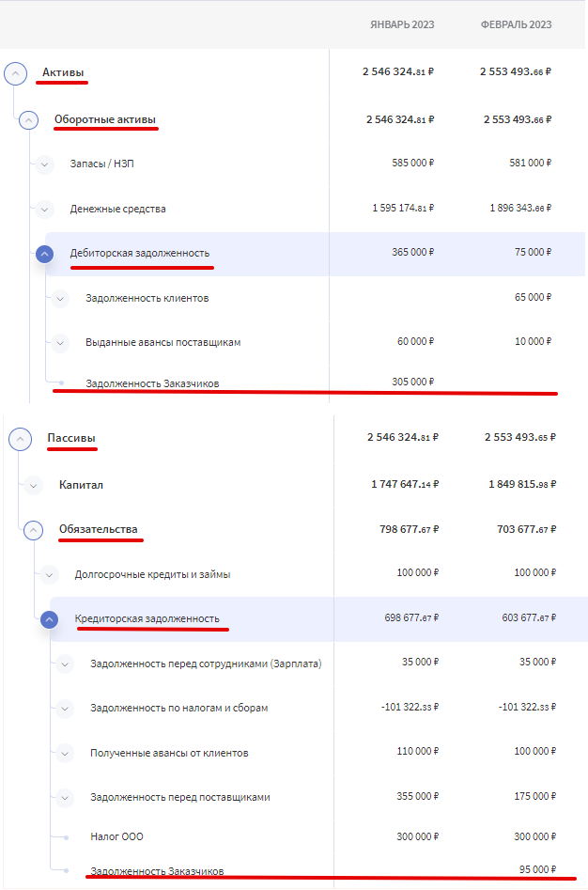Expand Долгосрочные кредиты и займы chevron
588x890 pixels.
50,575
